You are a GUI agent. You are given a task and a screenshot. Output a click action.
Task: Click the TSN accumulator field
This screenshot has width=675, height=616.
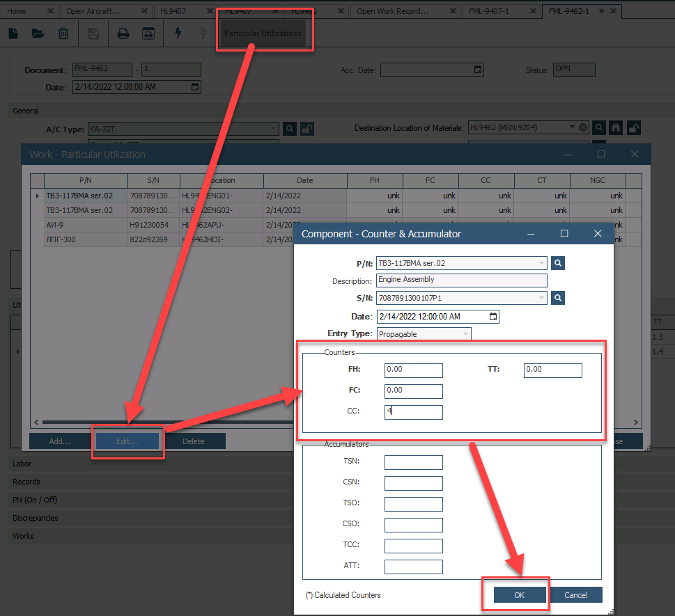(x=413, y=463)
